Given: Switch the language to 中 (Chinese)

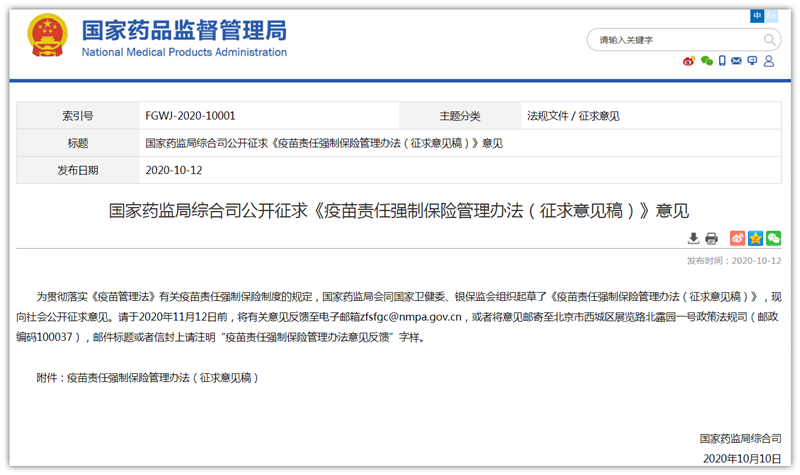Looking at the screenshot, I should click(x=757, y=16).
